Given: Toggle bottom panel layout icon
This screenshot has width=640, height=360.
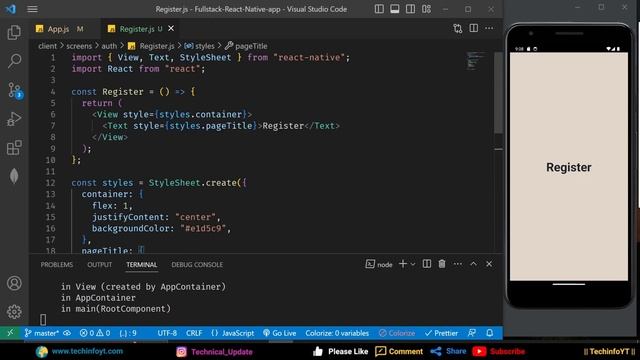Looking at the screenshot, I should (x=394, y=9).
